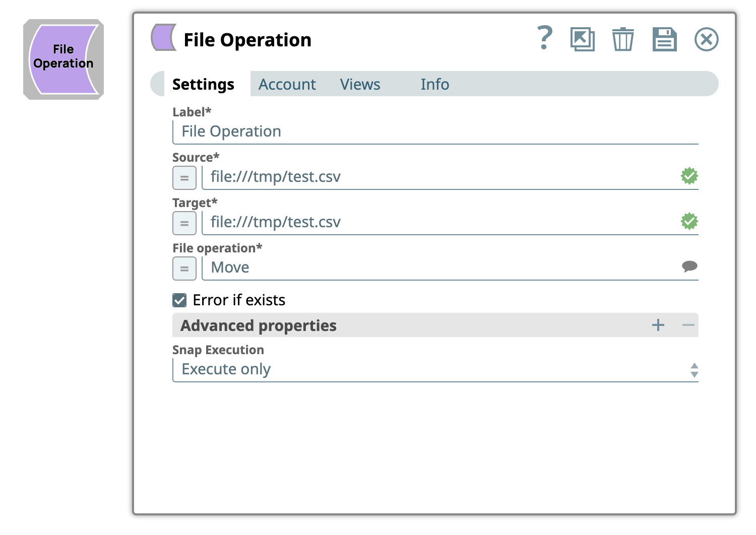Close the File Operation dialog

(x=706, y=39)
